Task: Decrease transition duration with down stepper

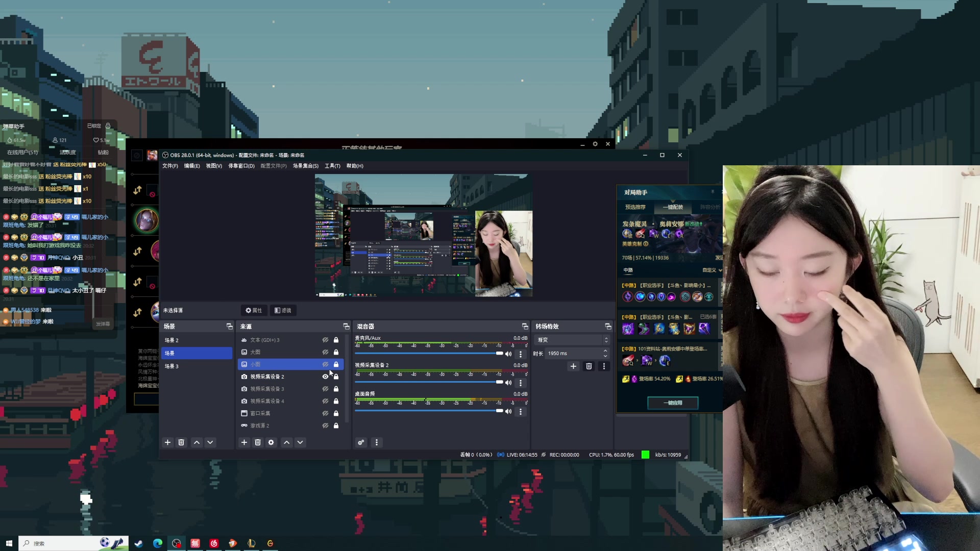Action: (x=605, y=356)
